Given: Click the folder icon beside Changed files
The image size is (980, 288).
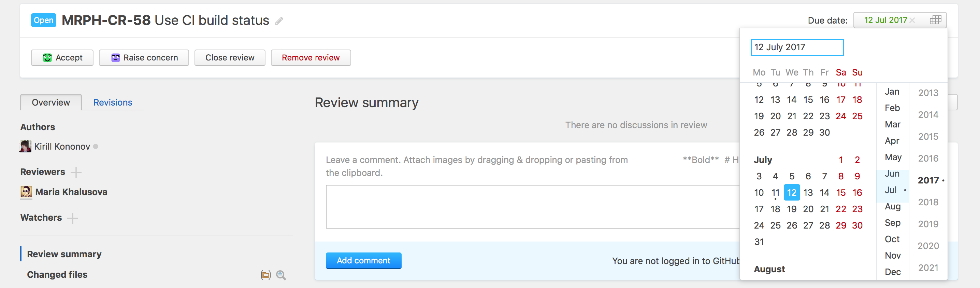Looking at the screenshot, I should point(265,275).
